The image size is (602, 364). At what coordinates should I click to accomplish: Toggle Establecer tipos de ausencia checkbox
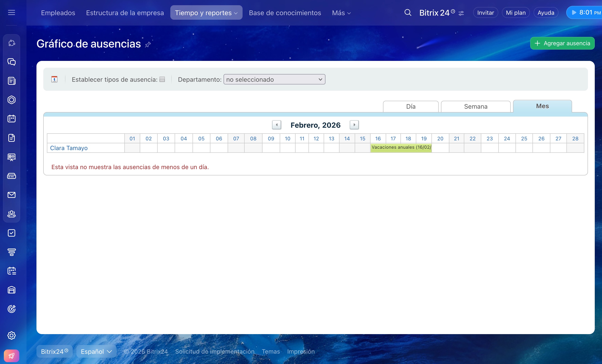pyautogui.click(x=162, y=79)
